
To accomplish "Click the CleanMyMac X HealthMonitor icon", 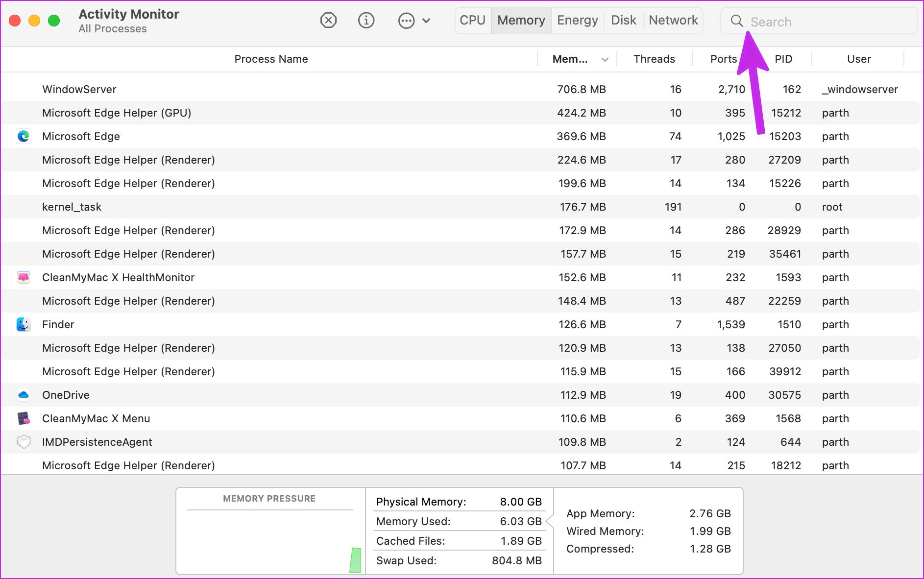I will (24, 277).
